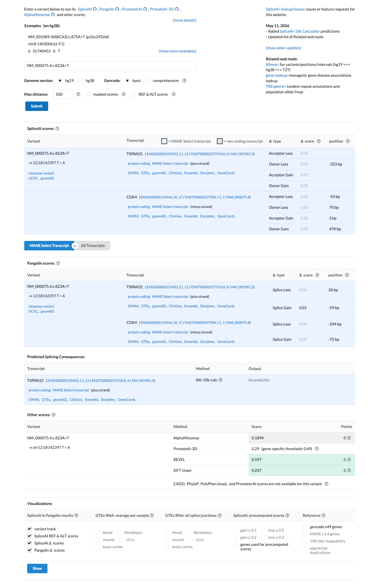This screenshot has height=588, width=383.
Task: Open help icon next to Pangolin scores heading
Action: [x=58, y=263]
